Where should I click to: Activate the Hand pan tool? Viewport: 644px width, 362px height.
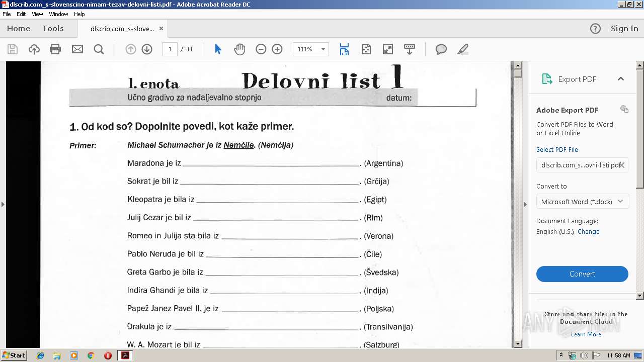point(239,49)
